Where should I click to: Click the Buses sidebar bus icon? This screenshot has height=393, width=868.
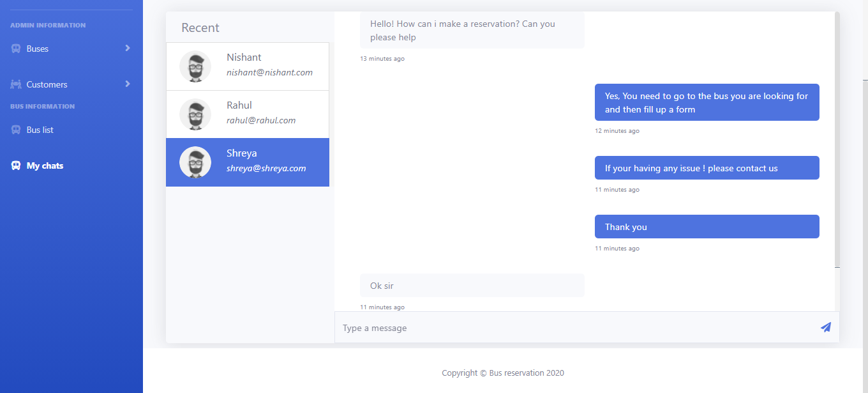pos(16,49)
